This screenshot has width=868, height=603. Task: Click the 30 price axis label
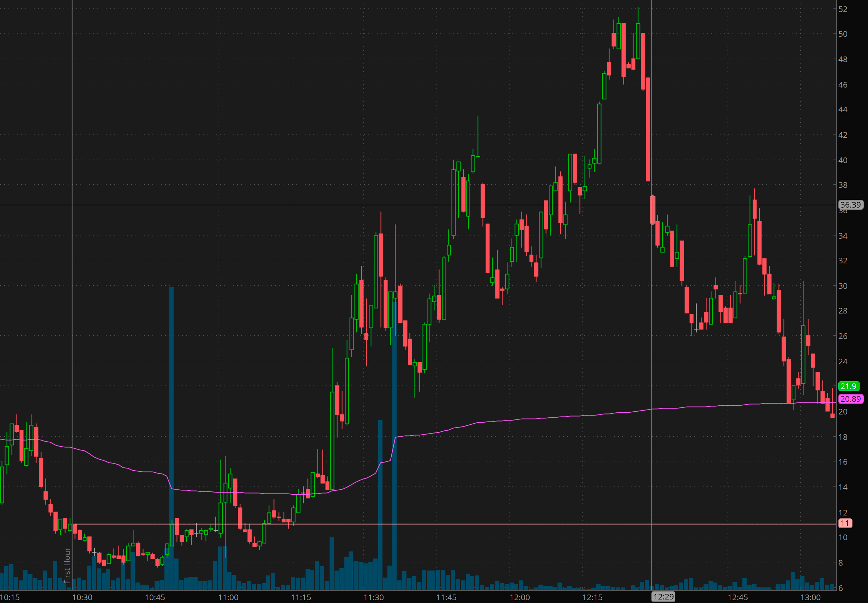click(x=843, y=286)
